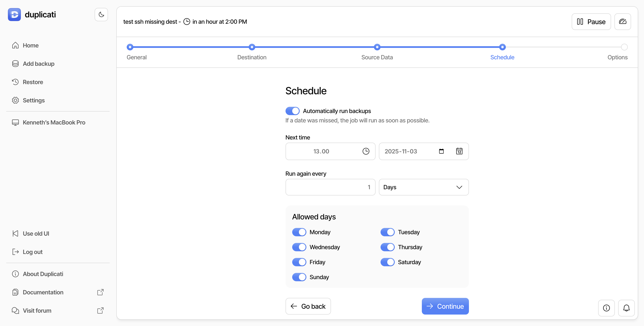Click the Go back button
Screen dimensions: 644x326
click(308, 306)
